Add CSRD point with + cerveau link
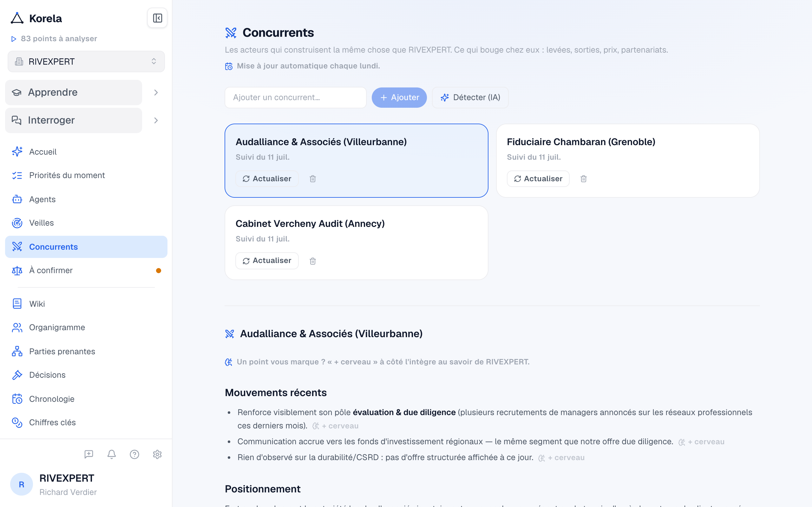The width and height of the screenshot is (812, 507). pos(562,458)
